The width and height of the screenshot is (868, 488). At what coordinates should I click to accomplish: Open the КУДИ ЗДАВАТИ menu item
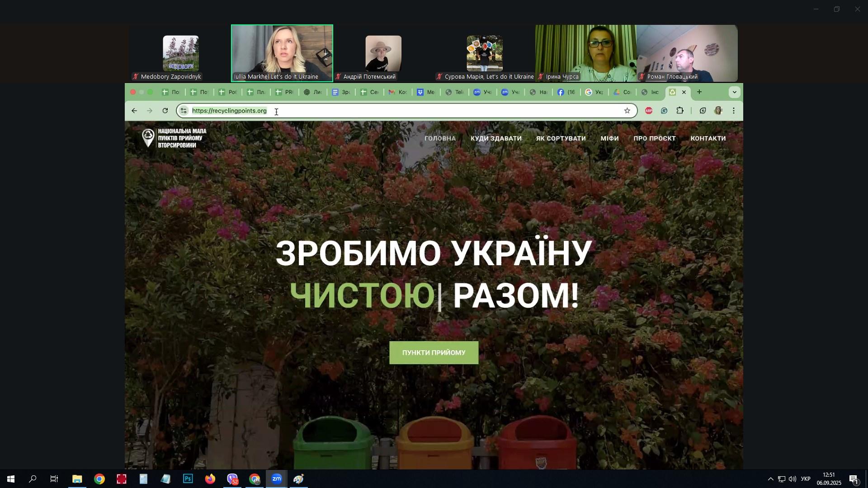[x=496, y=139]
